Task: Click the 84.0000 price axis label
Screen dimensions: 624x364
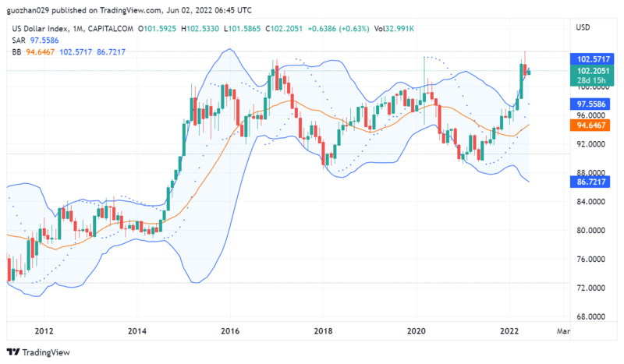Action: point(590,202)
